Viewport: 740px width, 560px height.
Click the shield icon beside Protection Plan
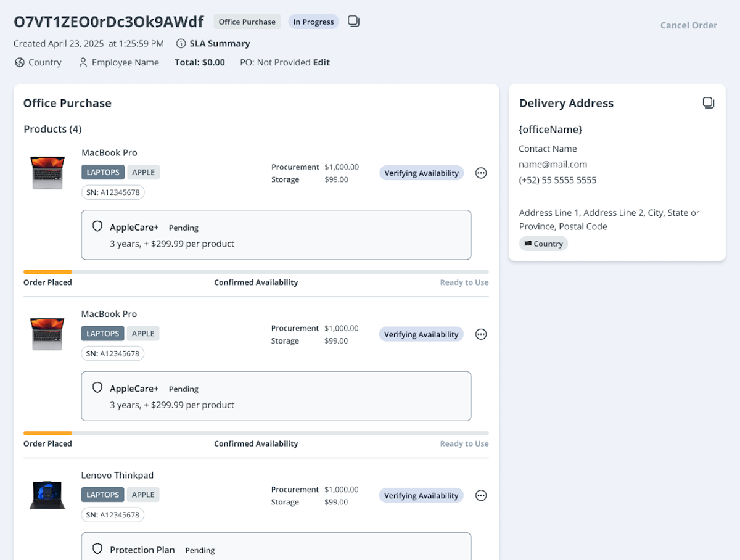pyautogui.click(x=97, y=549)
